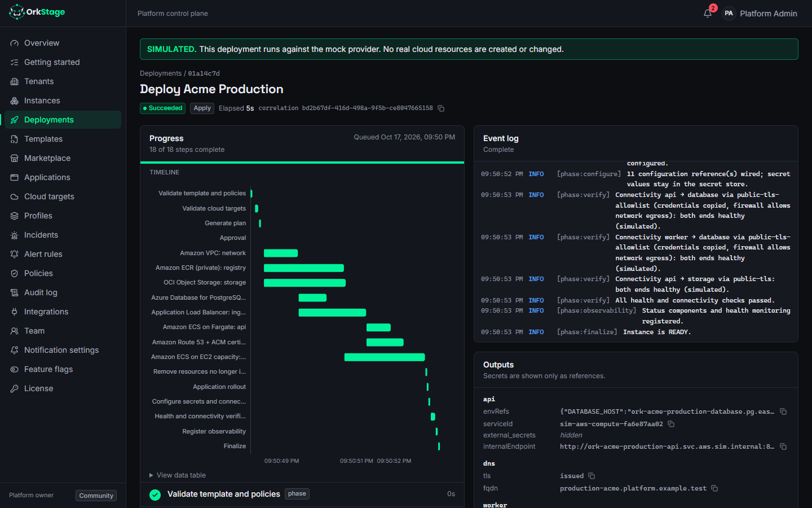Select the Application Load Balancer timeline bar
The image size is (812, 508).
click(x=332, y=313)
